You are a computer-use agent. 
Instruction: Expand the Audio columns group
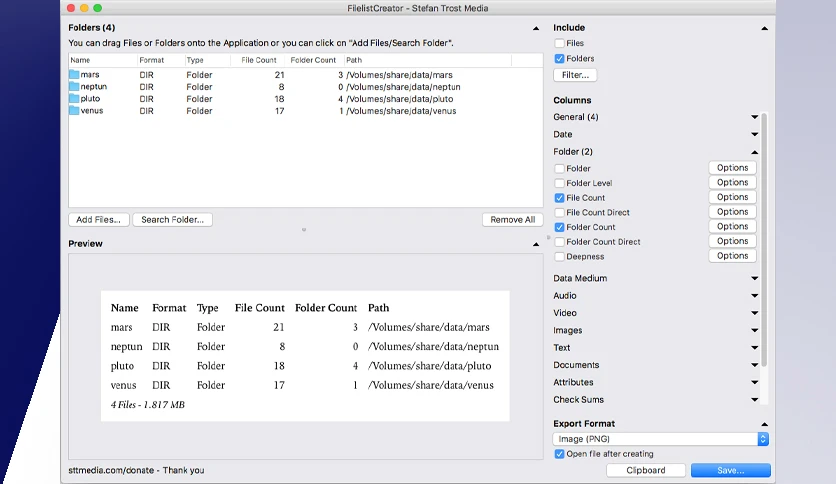(754, 296)
